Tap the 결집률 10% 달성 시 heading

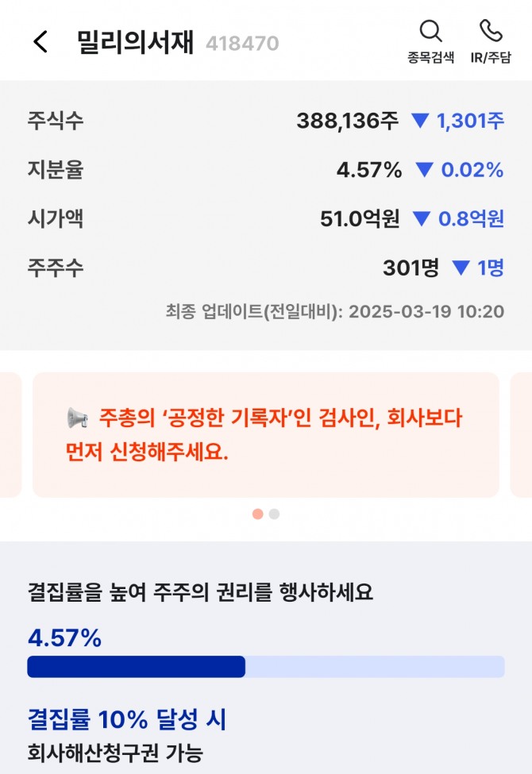(x=127, y=719)
